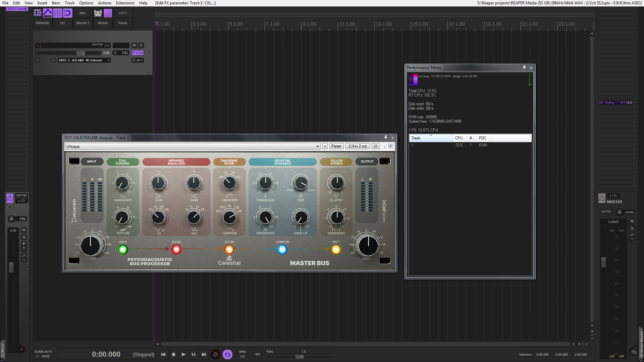
Task: Mute Track 1 with M button
Action: click(134, 46)
